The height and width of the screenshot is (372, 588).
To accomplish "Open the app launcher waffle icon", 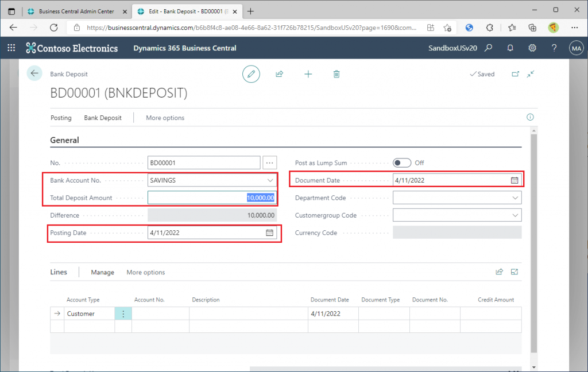I will (x=11, y=48).
